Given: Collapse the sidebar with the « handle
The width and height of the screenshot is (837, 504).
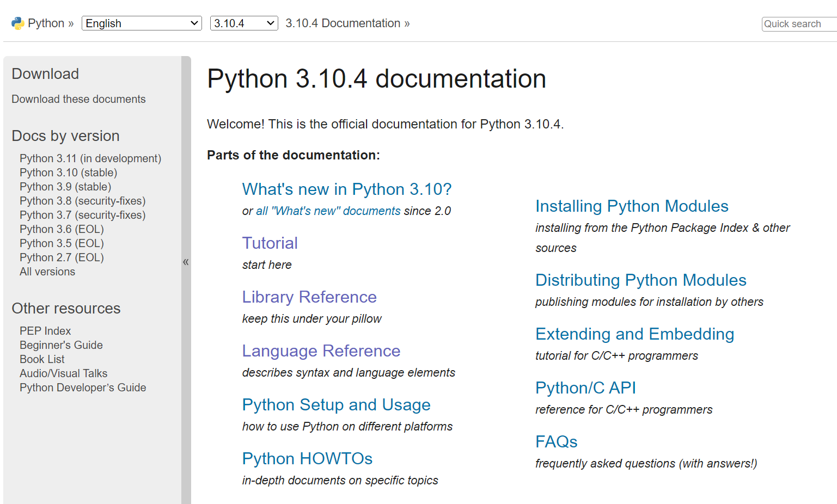Looking at the screenshot, I should pyautogui.click(x=186, y=262).
